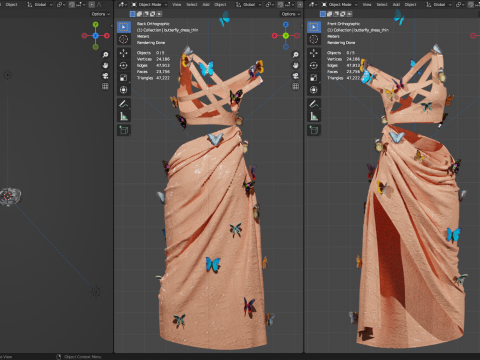480x360 pixels.
Task: Expand Options dropdown in leftmost viewport
Action: click(100, 14)
